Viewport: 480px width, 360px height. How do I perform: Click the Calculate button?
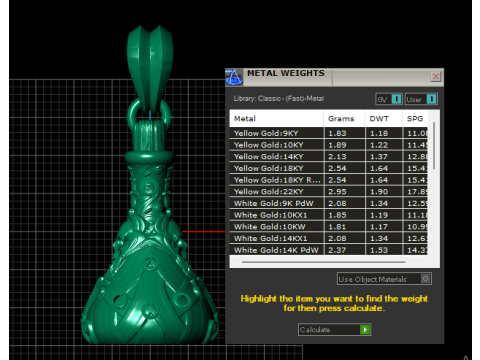[334, 330]
